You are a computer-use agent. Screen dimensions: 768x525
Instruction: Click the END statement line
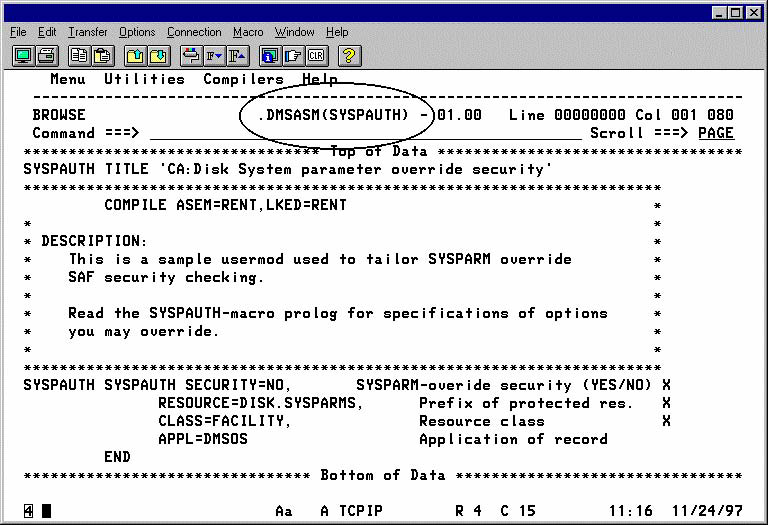pos(118,457)
